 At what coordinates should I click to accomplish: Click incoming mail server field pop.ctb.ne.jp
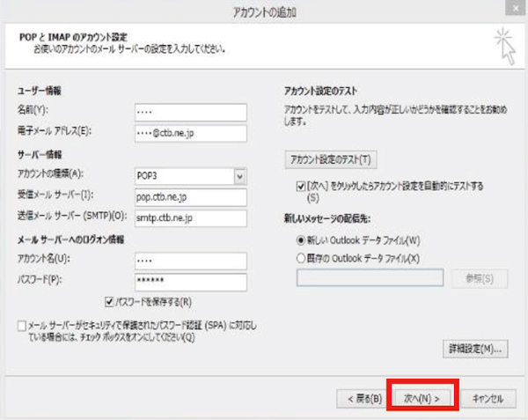(x=191, y=196)
